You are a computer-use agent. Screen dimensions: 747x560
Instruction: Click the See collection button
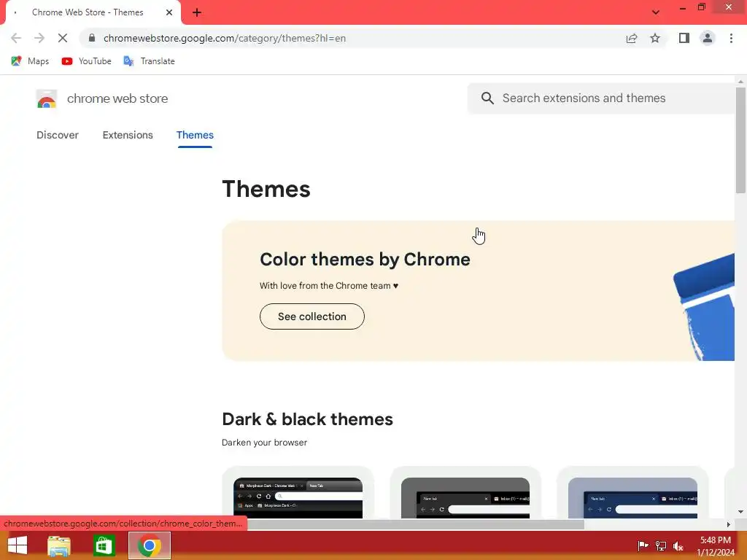312,316
